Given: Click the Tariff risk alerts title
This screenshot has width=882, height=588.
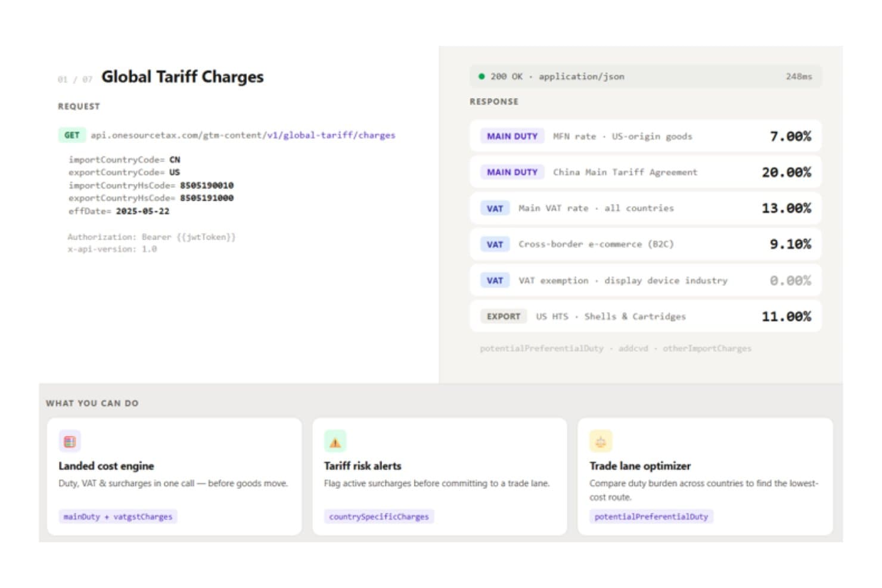Looking at the screenshot, I should tap(362, 466).
